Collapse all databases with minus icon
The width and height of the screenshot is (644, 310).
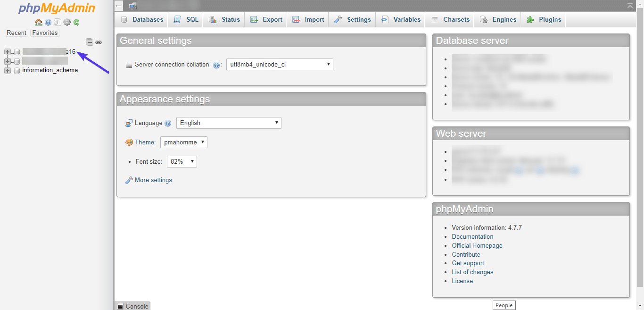[90, 42]
